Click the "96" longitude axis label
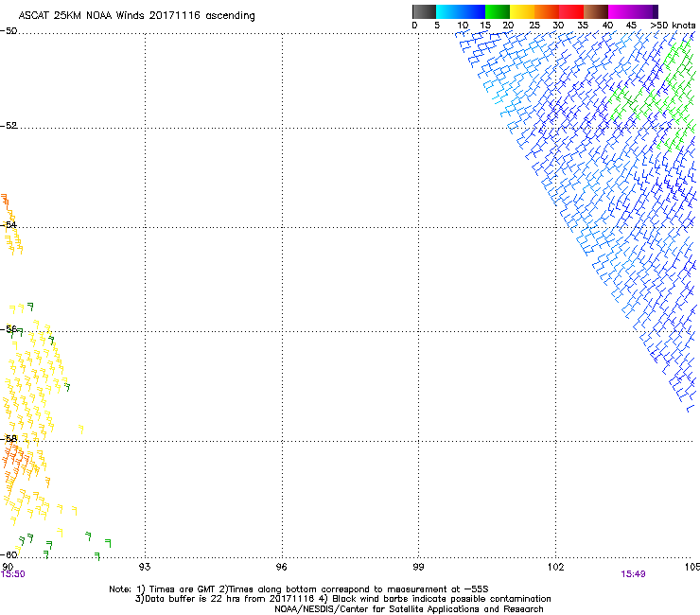 281,567
